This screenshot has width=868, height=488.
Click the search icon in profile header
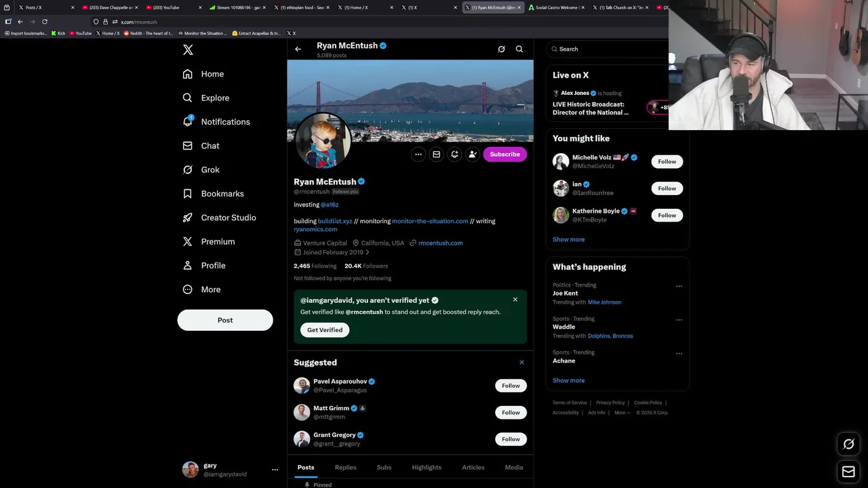coord(519,49)
